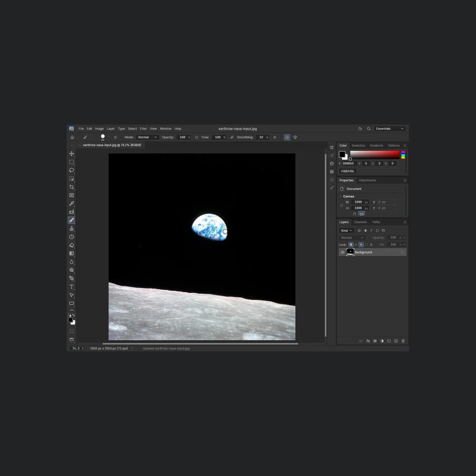Select the Path Selection tool

click(72, 295)
